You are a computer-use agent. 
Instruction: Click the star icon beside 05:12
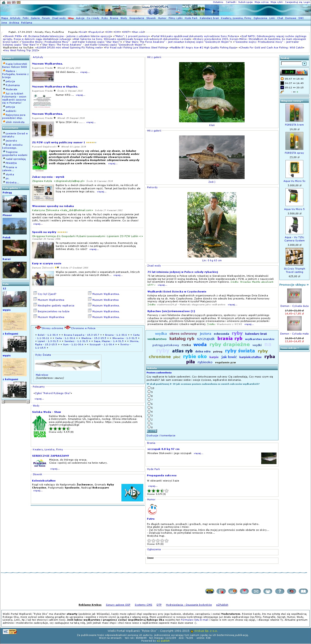click(x=282, y=87)
